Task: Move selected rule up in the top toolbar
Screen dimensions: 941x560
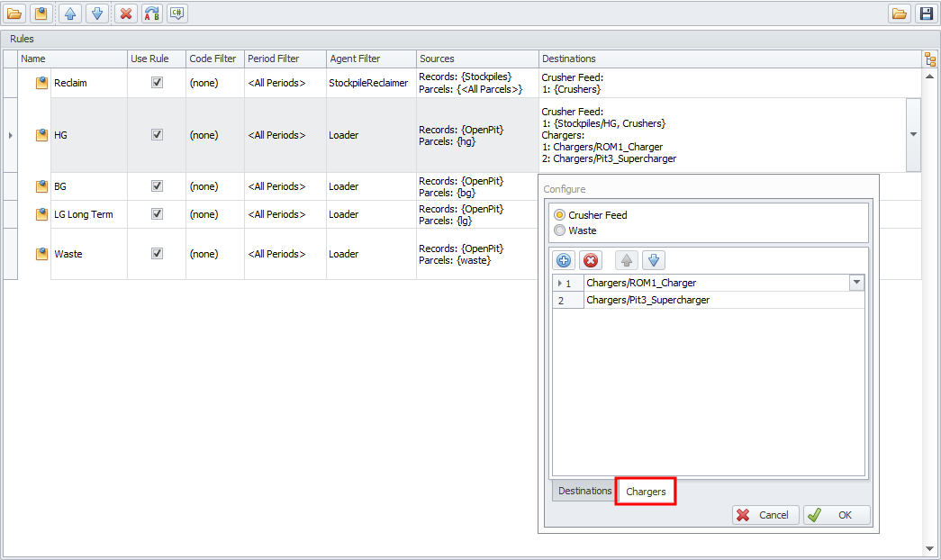Action: tap(70, 14)
